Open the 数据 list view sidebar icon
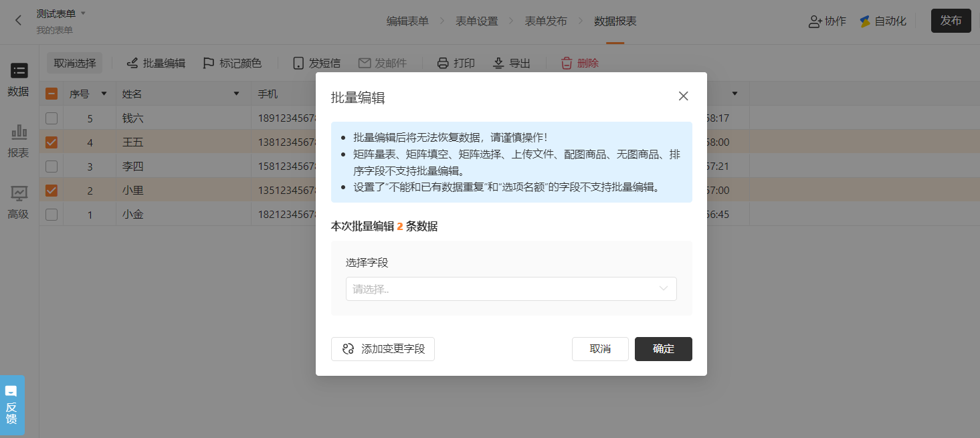 [x=19, y=71]
